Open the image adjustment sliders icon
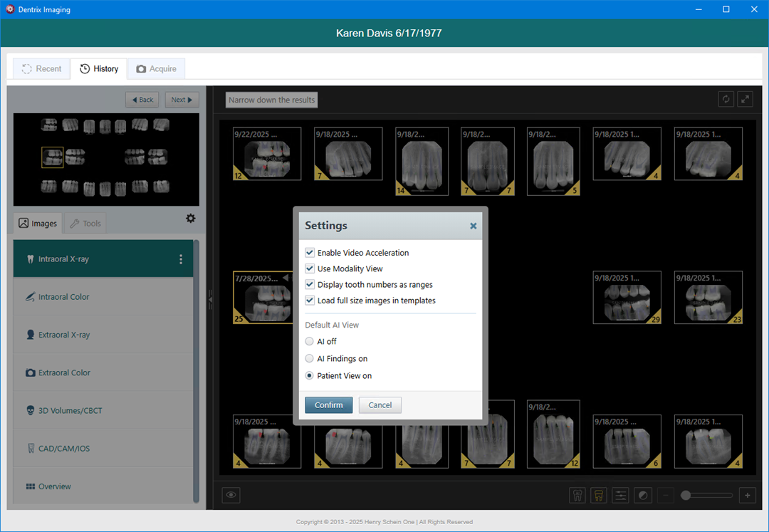 621,495
